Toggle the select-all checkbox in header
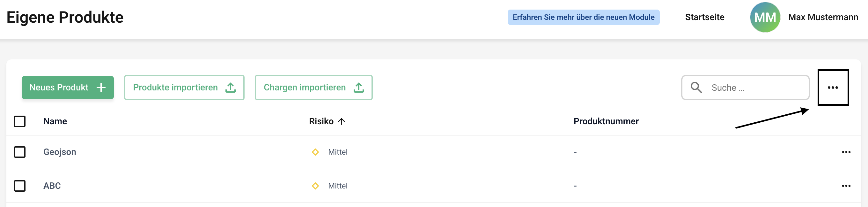The height and width of the screenshot is (207, 868). [x=20, y=122]
